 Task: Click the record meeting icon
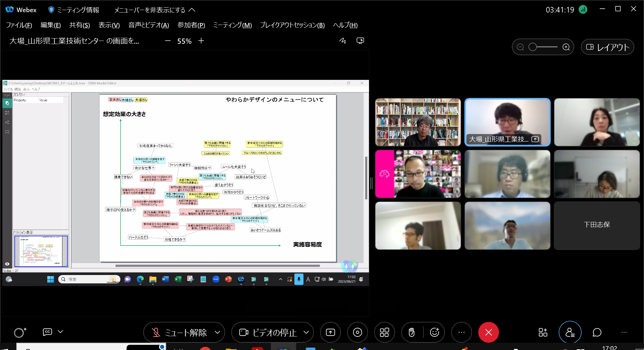pos(357,332)
